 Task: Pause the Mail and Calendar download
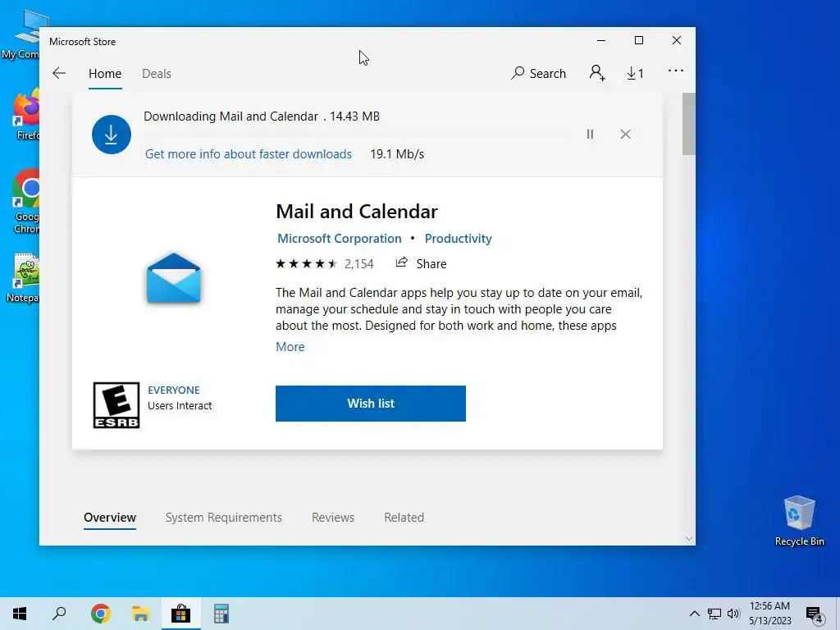(590, 134)
